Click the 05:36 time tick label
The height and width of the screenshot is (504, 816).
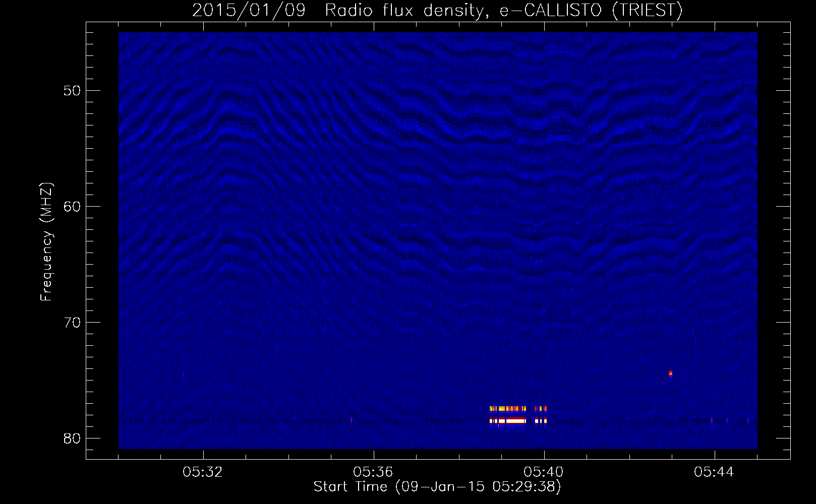pyautogui.click(x=373, y=472)
